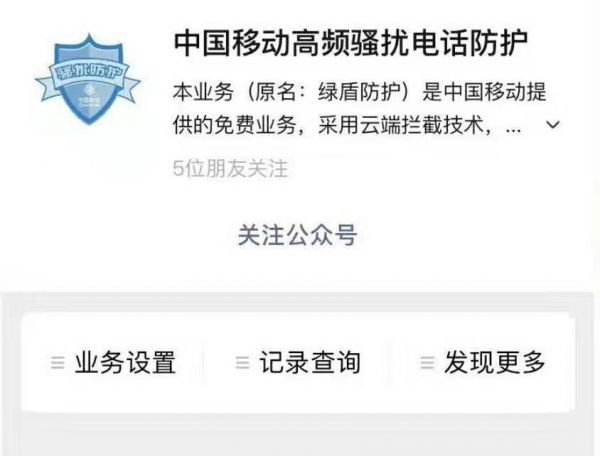Click the blank space above 关注公众号
The width and height of the screenshot is (600, 456).
(x=297, y=199)
